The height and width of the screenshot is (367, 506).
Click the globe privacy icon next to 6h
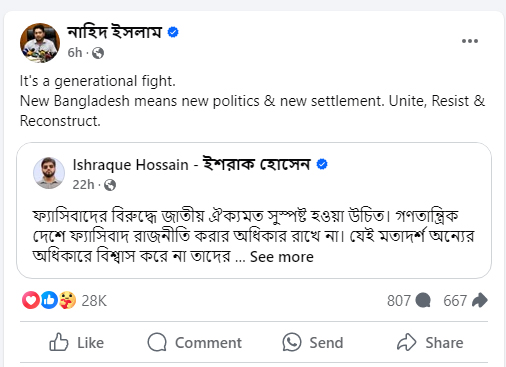(98, 53)
